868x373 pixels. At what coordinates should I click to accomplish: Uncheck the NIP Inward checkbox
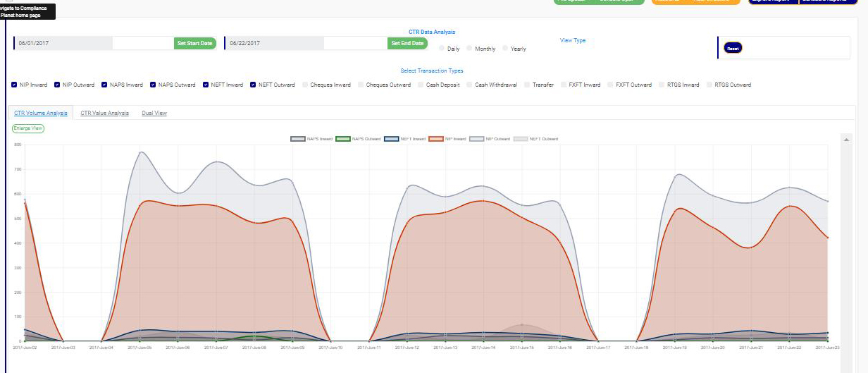point(14,85)
